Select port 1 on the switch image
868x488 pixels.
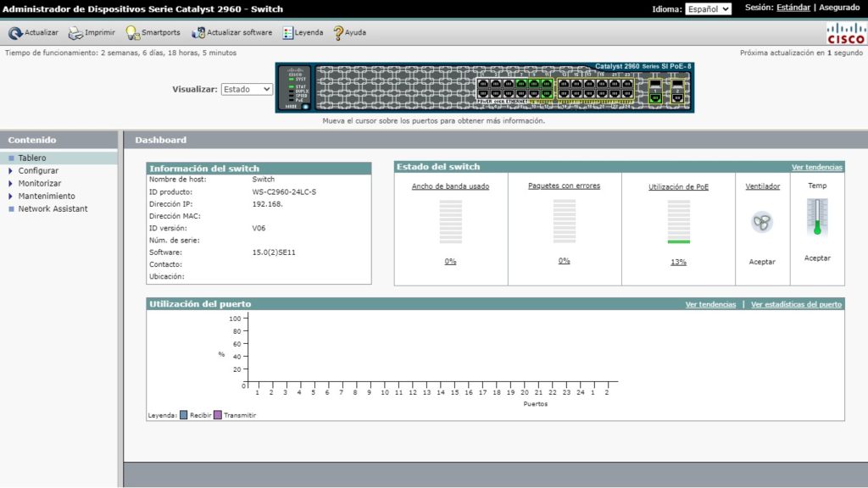click(x=483, y=84)
